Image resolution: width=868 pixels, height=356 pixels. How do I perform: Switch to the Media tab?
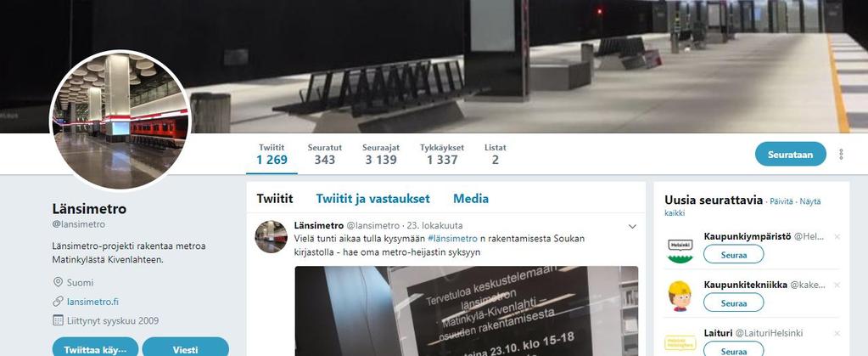pos(471,199)
